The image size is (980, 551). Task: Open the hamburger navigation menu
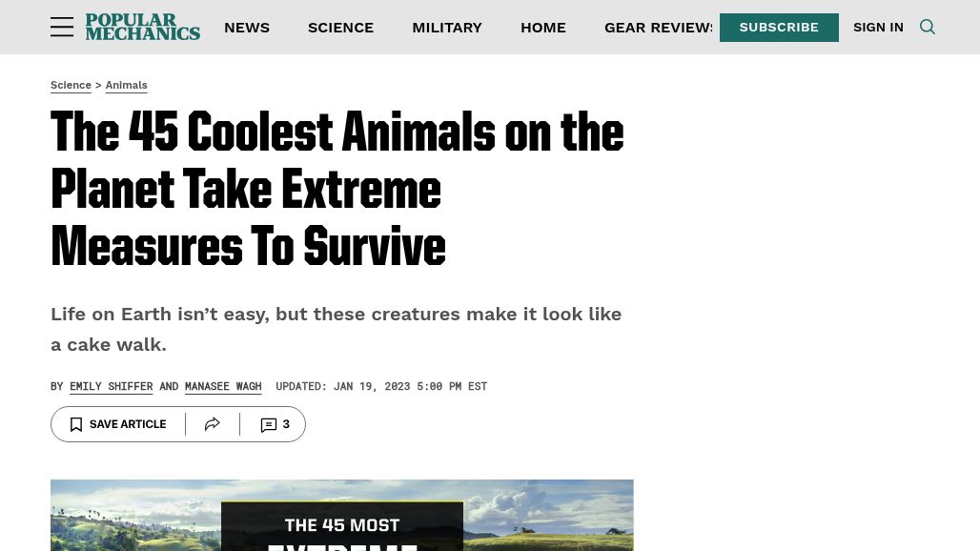[62, 27]
